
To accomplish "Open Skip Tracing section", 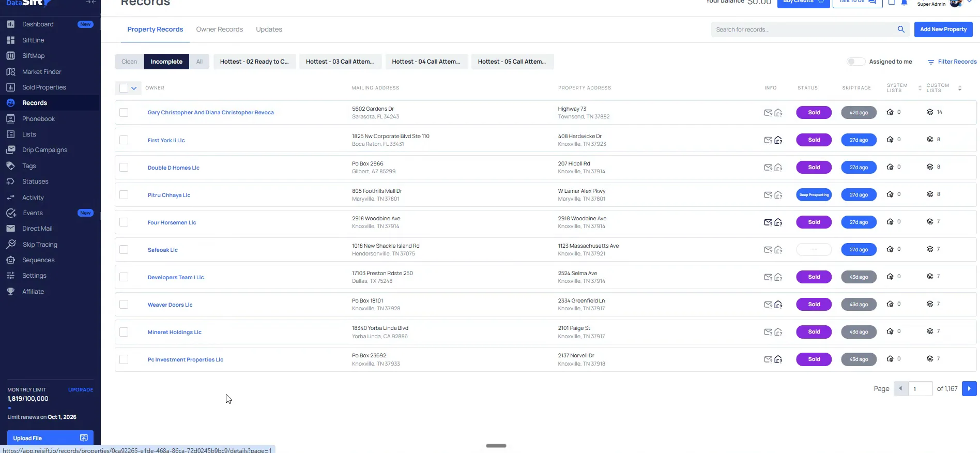I will click(40, 245).
